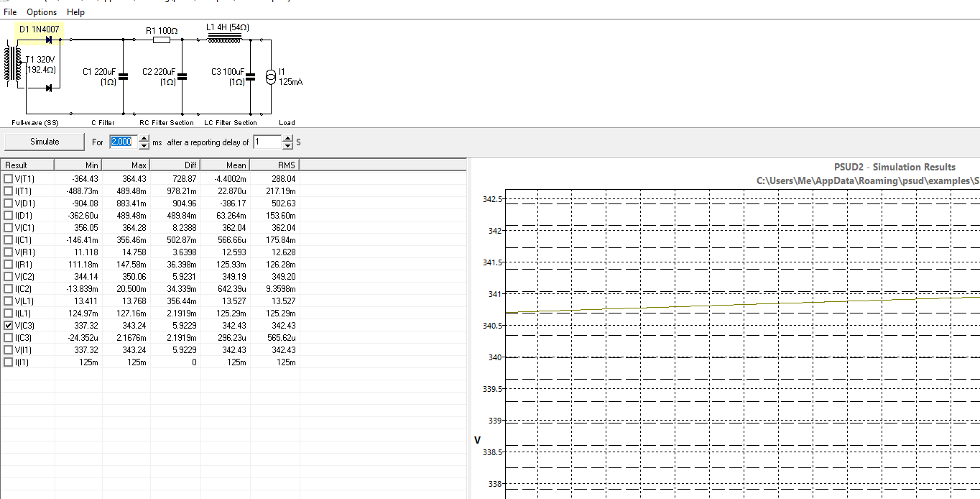Click the V(T1) Diff value 728.87

tap(184, 179)
